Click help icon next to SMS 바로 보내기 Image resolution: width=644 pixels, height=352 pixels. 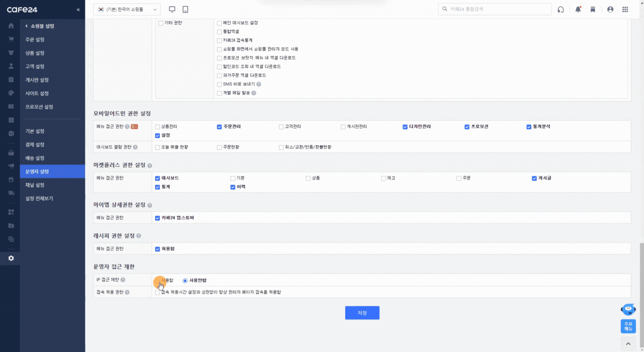pyautogui.click(x=259, y=84)
